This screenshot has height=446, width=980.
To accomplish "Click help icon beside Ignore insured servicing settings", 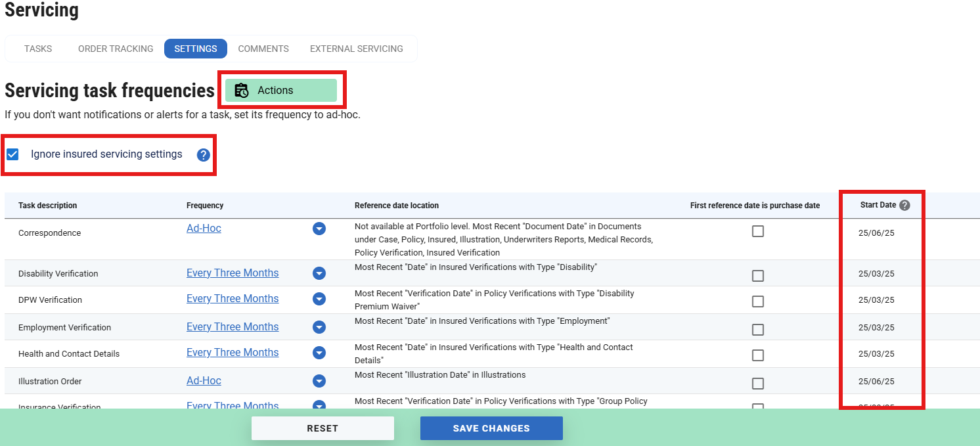I will coord(204,155).
